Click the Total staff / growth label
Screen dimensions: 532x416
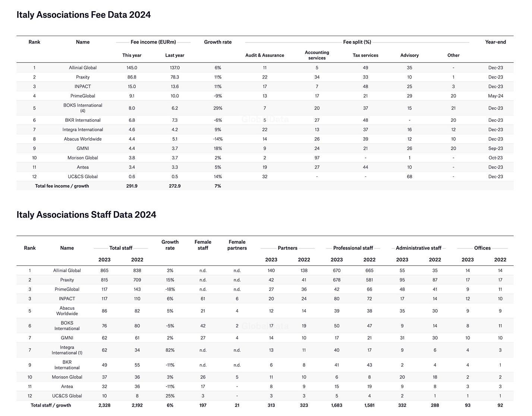pyautogui.click(x=51, y=406)
